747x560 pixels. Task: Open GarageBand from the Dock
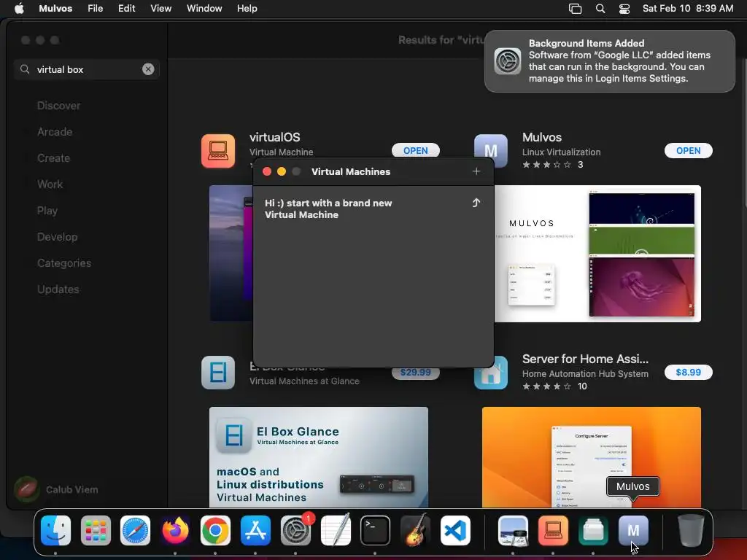point(415,531)
